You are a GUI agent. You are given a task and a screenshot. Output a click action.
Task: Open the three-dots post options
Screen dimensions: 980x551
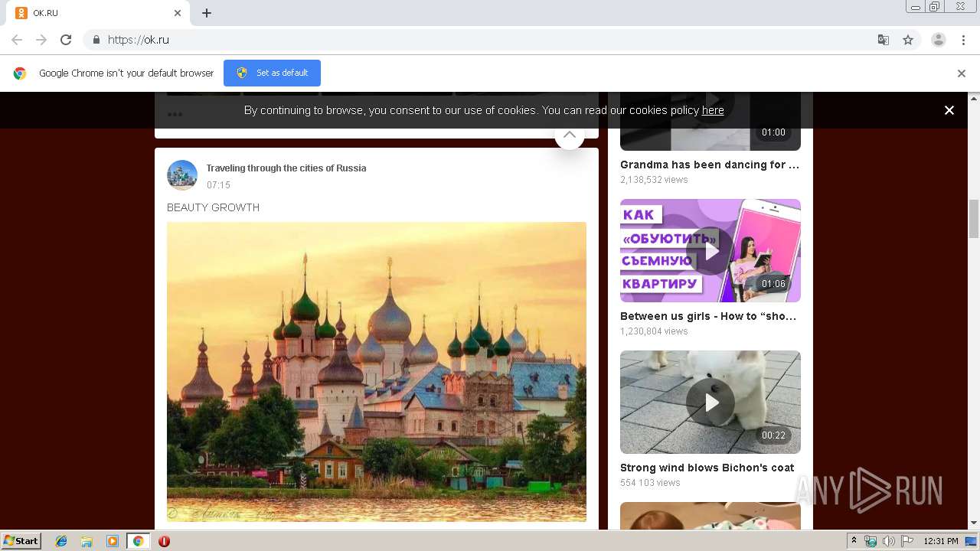point(175,115)
